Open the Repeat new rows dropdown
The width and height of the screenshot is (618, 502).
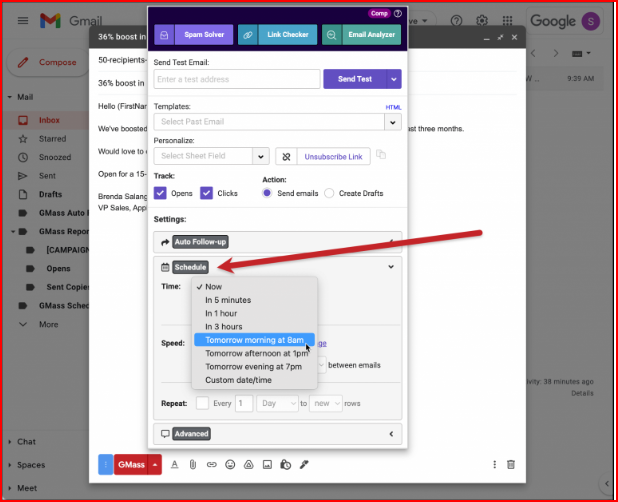pyautogui.click(x=326, y=403)
